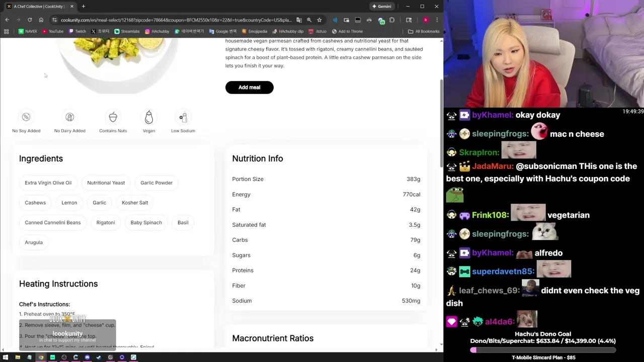Open the itch.io bookmark
Image resolution: width=644 pixels, height=362 pixels.
[x=318, y=31]
